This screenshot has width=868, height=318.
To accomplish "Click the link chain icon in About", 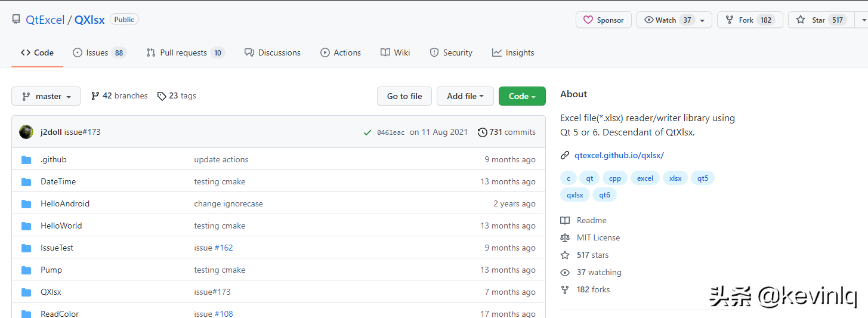I will click(565, 155).
